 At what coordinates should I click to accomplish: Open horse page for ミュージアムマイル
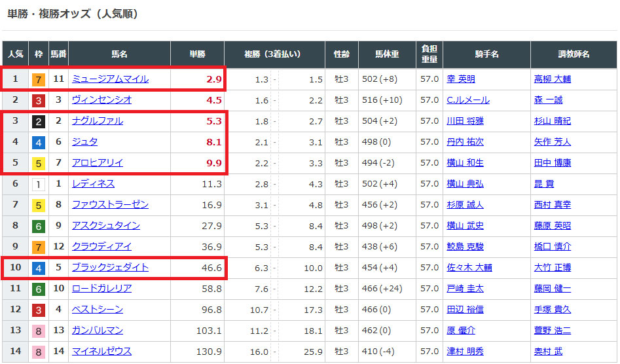(x=110, y=79)
